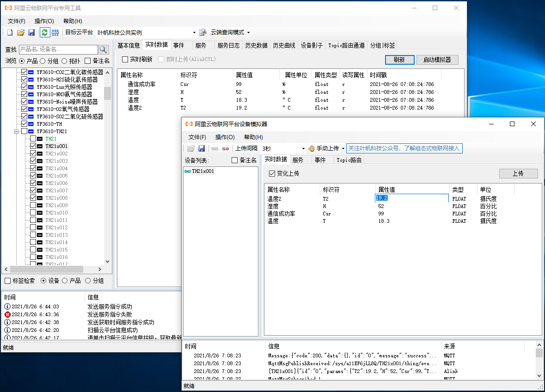Click the info icon in log row 6:44:03
This screenshot has height=392, width=545.
pyautogui.click(x=7, y=306)
